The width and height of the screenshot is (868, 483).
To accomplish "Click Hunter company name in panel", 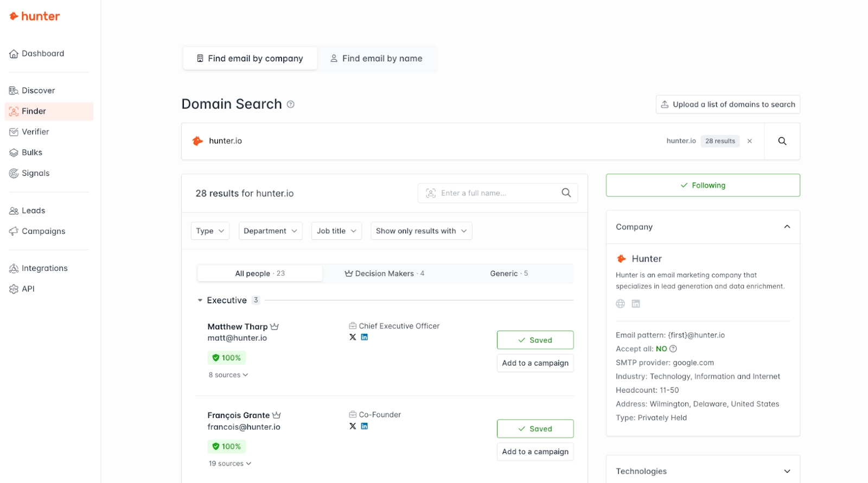I will [x=647, y=259].
